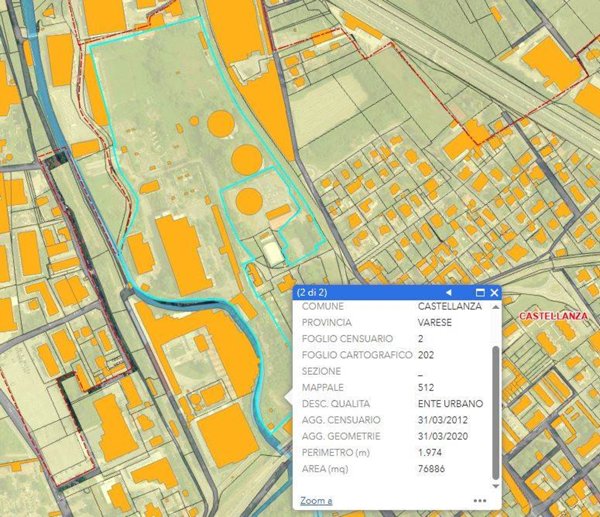Select the ENTE URBANO quality value
600x517 pixels.
point(450,404)
